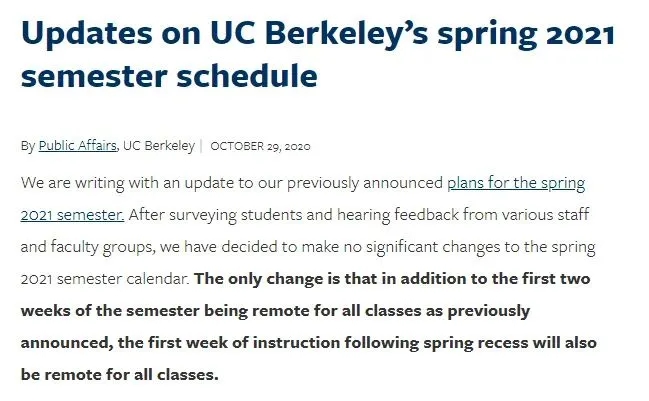Click the underlined "2021 semester." link text
The image size is (649, 401).
72,214
